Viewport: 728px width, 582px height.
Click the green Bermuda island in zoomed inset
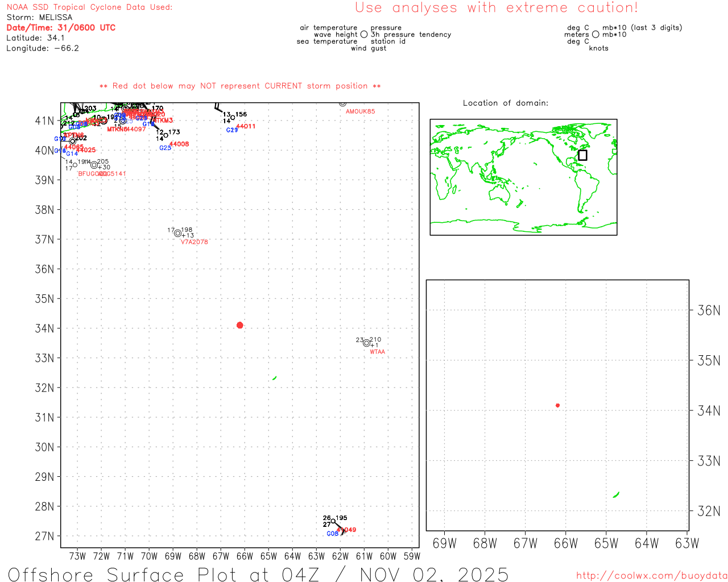click(616, 495)
